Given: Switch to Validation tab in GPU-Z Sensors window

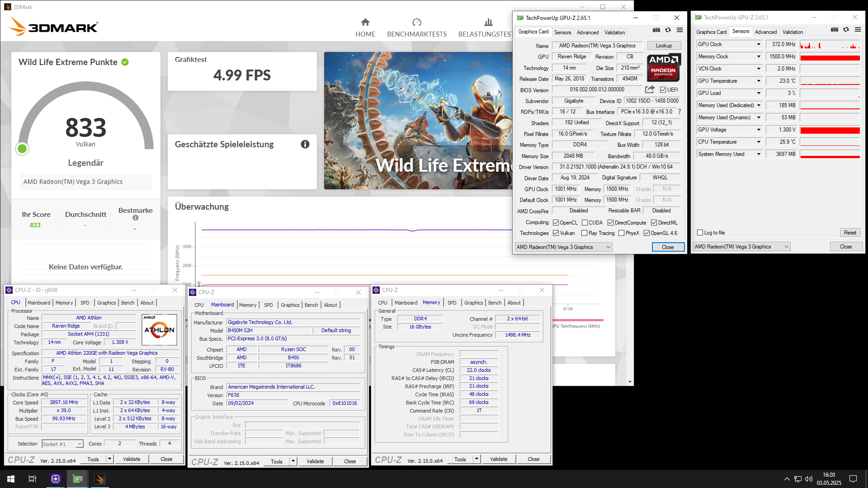Looking at the screenshot, I should tap(793, 32).
